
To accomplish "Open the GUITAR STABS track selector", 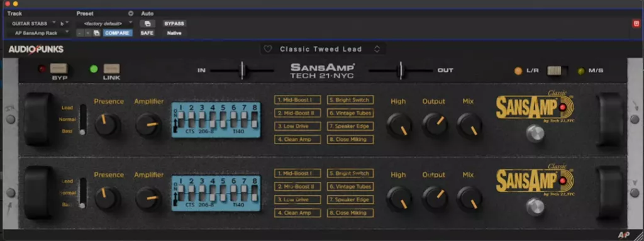I will pyautogui.click(x=31, y=23).
